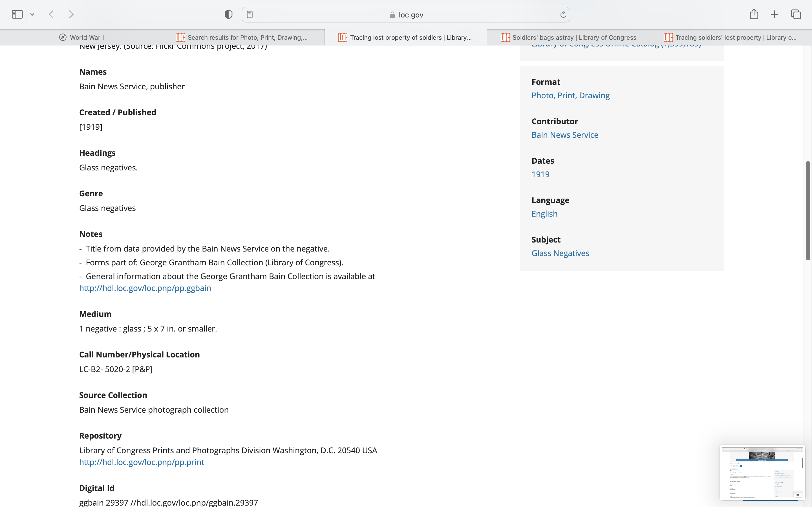
Task: Go back to the previous page
Action: [51, 14]
